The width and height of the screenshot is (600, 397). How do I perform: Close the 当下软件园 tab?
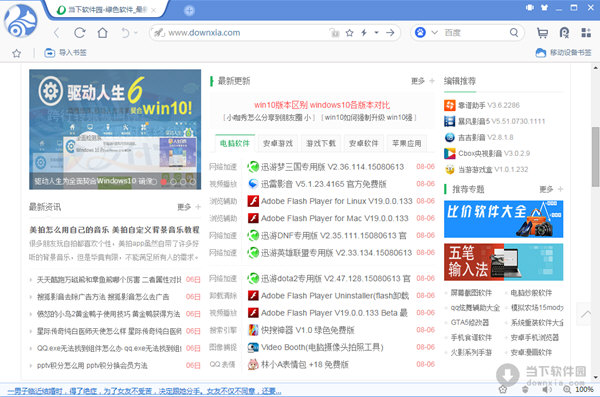click(x=153, y=10)
